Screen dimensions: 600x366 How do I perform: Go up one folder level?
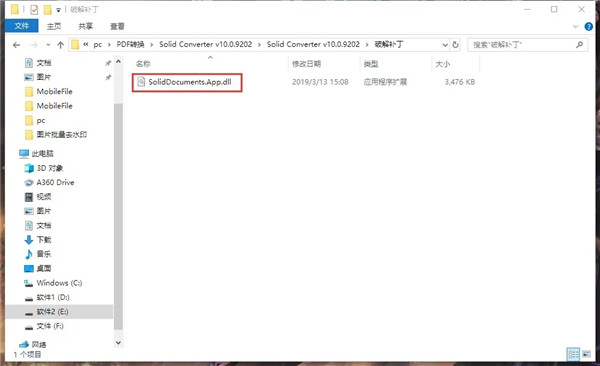point(60,45)
